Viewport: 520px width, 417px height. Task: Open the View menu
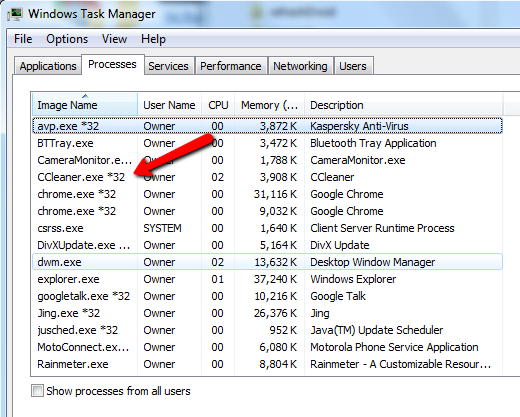114,39
